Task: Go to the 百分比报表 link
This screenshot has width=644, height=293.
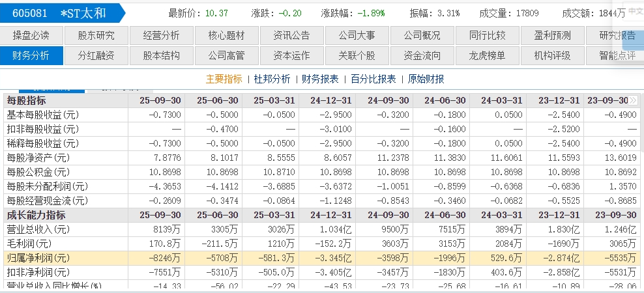Action: (x=373, y=79)
